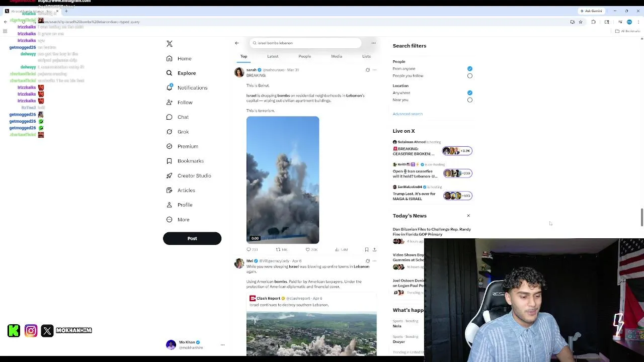The height and width of the screenshot is (362, 644).
Task: Launch Grok from the sidebar
Action: tap(178, 132)
